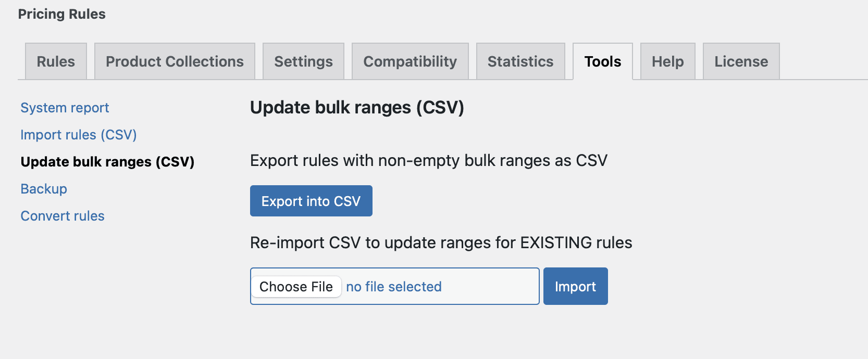
Task: Go to the Settings tab
Action: (x=303, y=61)
